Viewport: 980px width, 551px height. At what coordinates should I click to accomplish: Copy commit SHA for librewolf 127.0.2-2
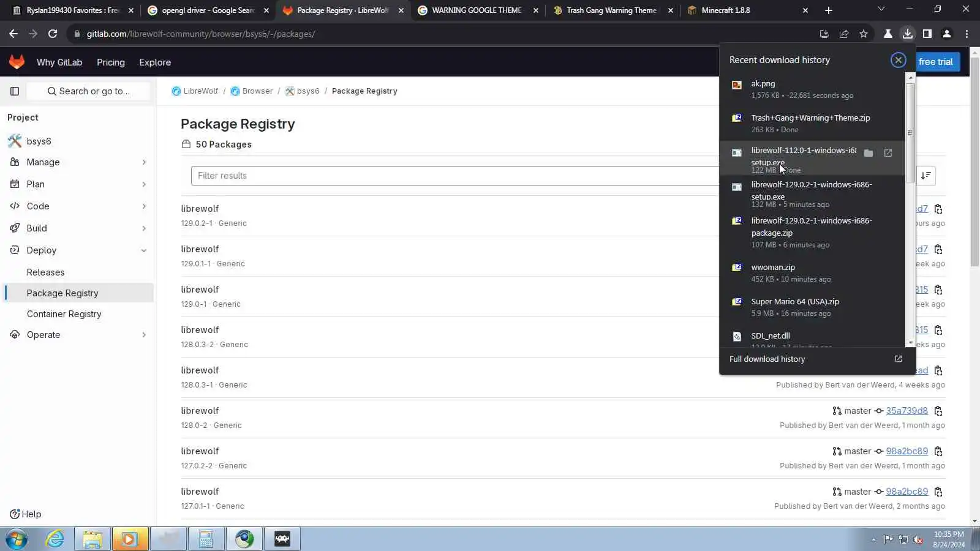(938, 451)
